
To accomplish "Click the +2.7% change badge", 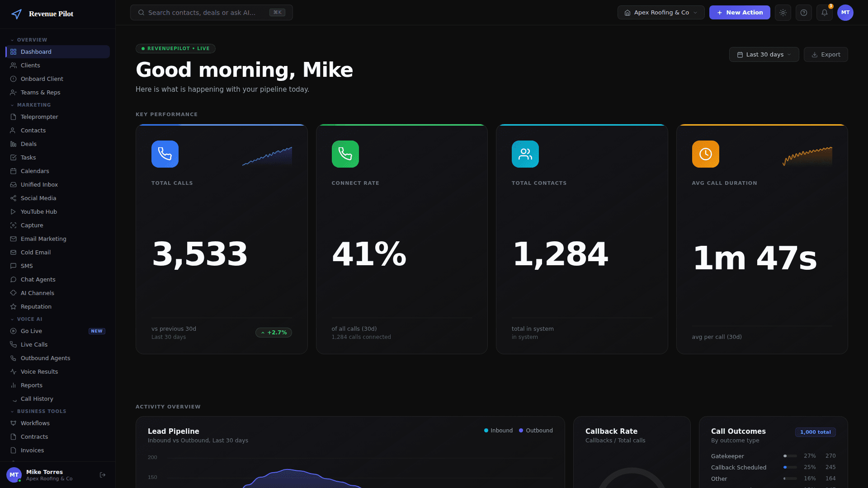I will 274,333.
